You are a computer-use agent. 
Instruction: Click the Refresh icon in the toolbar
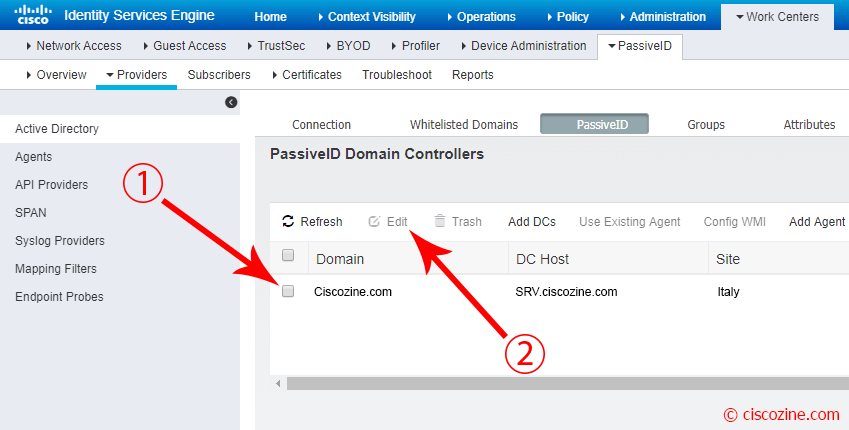tap(288, 221)
